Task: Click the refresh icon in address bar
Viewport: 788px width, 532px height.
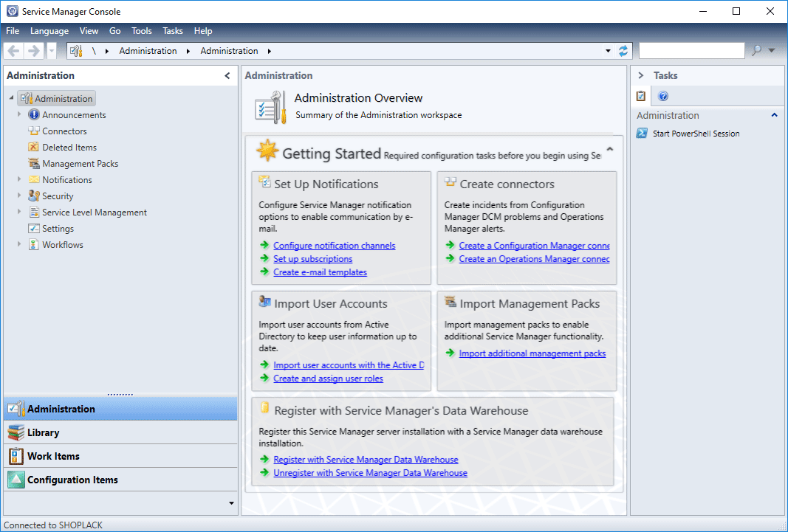Action: click(x=623, y=51)
